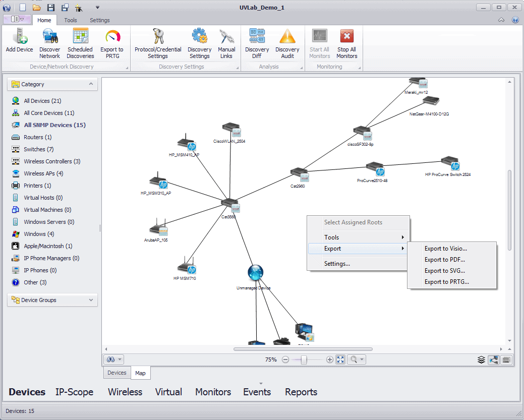Select Wireless APs (4) category
The height and width of the screenshot is (420, 524).
tap(43, 173)
